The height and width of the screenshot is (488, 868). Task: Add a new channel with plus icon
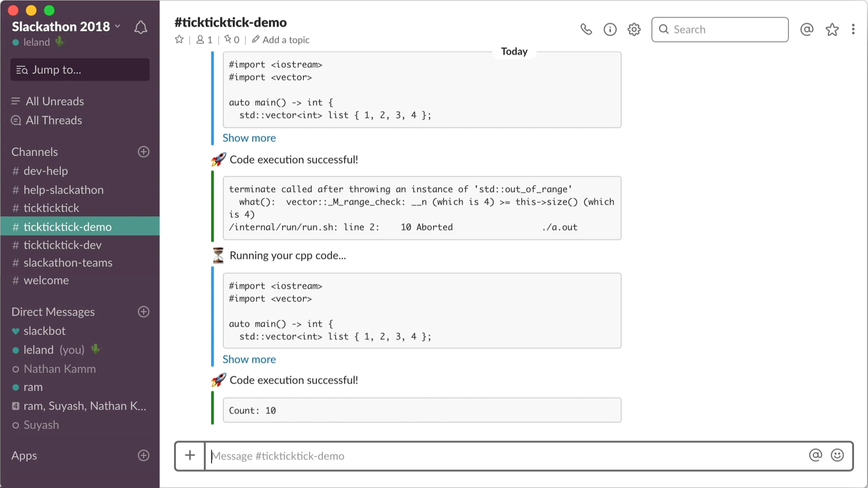tap(144, 152)
